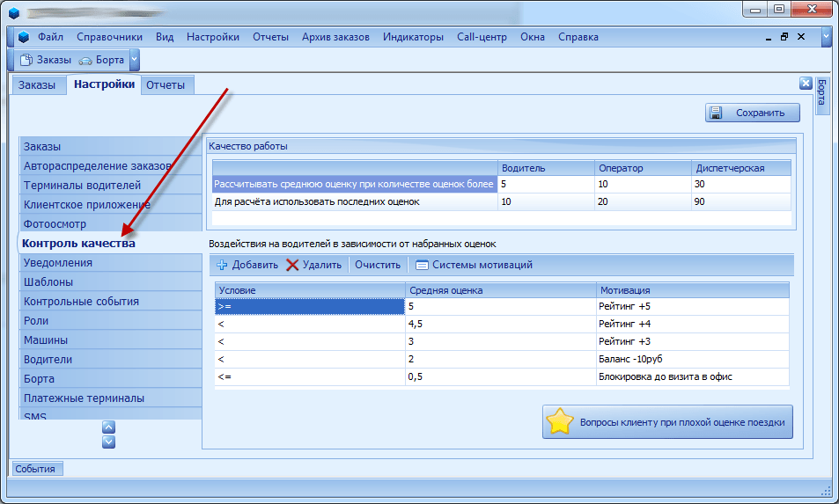Open the Борта toolbar button with car icon

(101, 60)
